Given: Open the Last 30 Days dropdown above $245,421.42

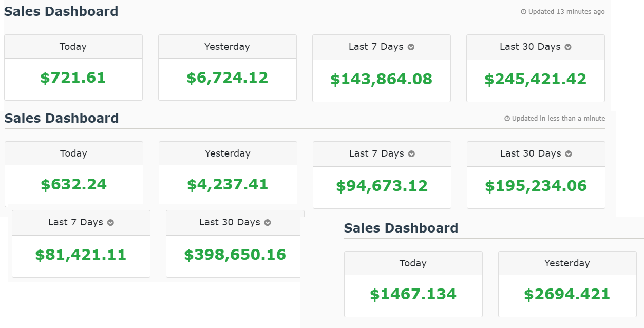Looking at the screenshot, I should tap(568, 47).
